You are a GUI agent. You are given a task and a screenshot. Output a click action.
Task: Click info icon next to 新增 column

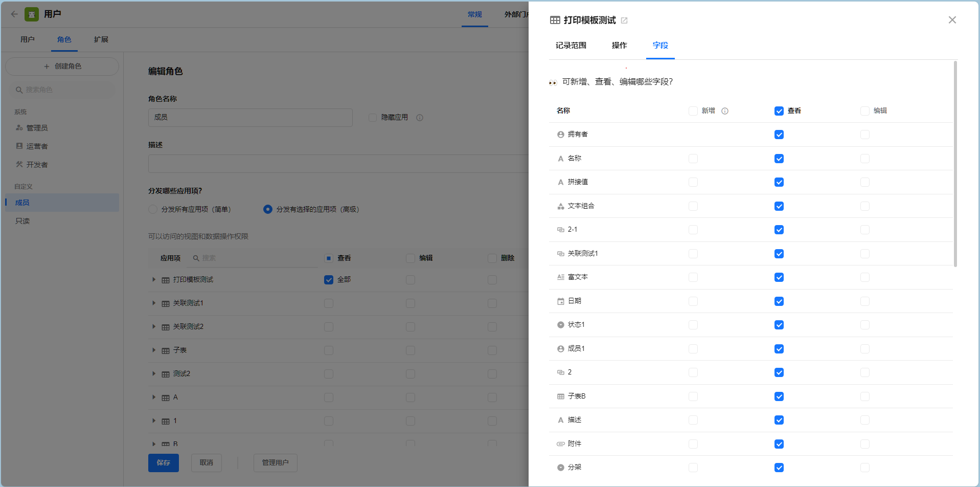pyautogui.click(x=725, y=111)
